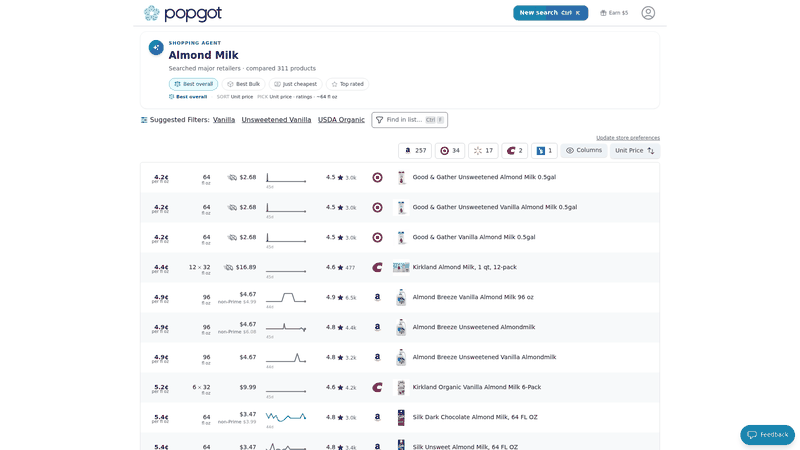Click Target icon for Good & Gather Vanilla Almond Milk

pos(377,237)
